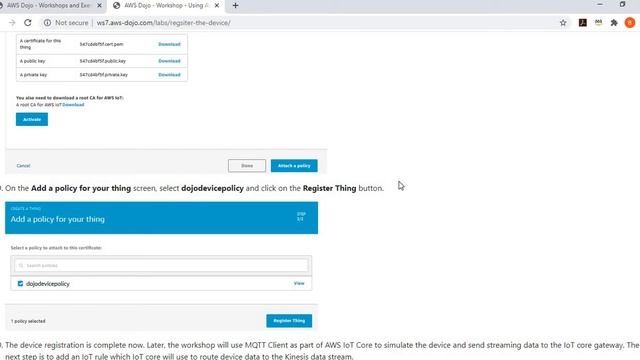Viewport: 640px width, 360px height.
Task: Click the bold 'Register Thing' in the instruction
Action: click(329, 188)
